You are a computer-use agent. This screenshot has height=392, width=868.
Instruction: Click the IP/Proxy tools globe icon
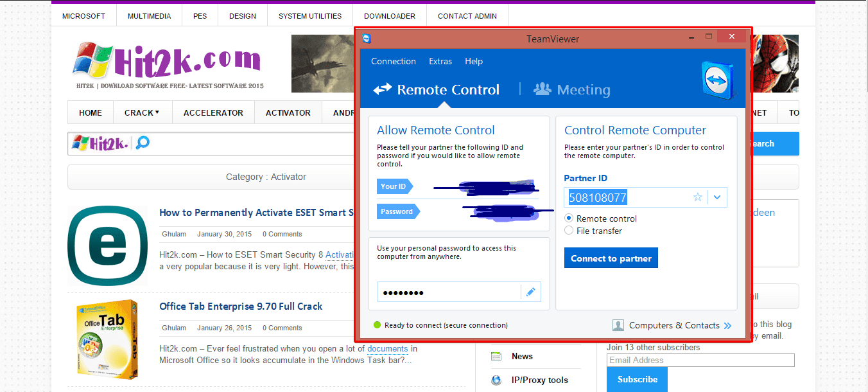coord(496,380)
